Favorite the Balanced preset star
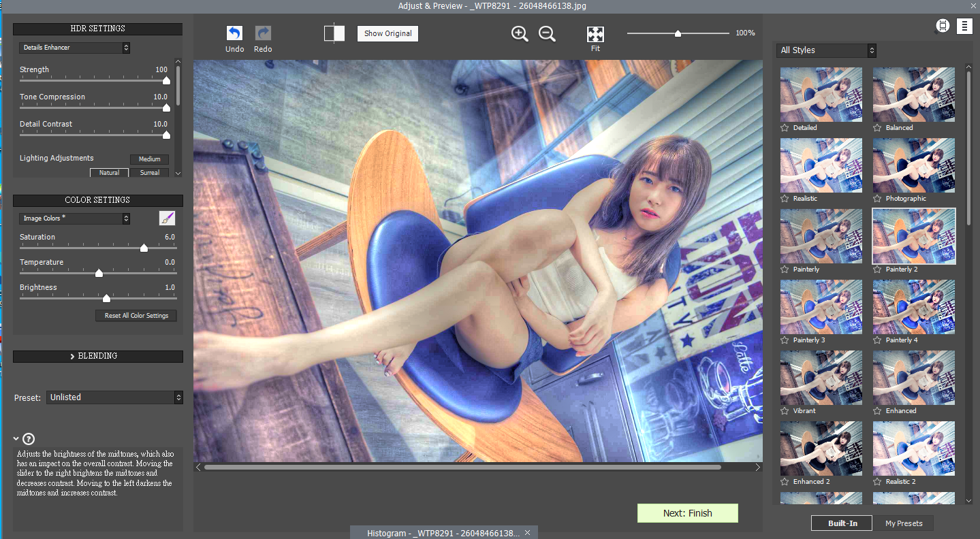 coord(877,127)
